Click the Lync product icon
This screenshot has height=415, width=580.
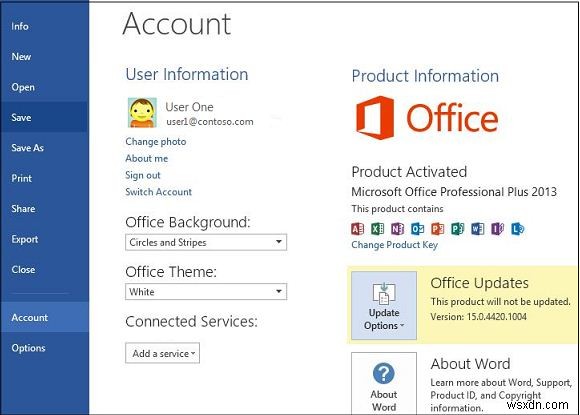(x=517, y=229)
